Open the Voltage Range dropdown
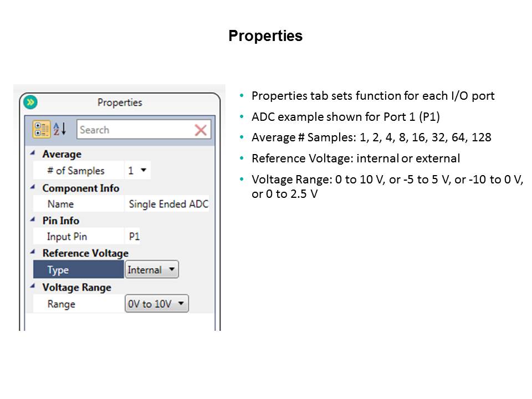532x399 pixels. [157, 304]
